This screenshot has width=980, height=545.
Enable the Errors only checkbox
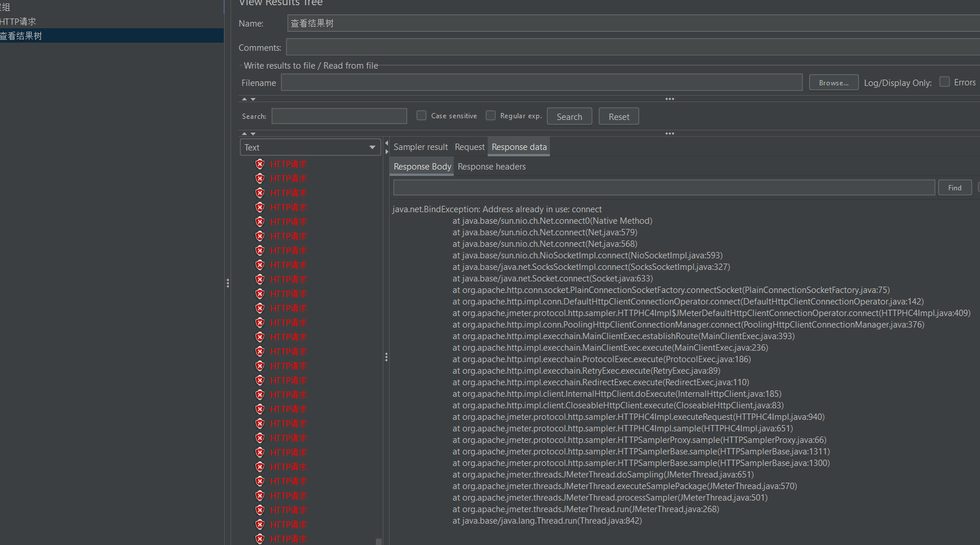(945, 82)
